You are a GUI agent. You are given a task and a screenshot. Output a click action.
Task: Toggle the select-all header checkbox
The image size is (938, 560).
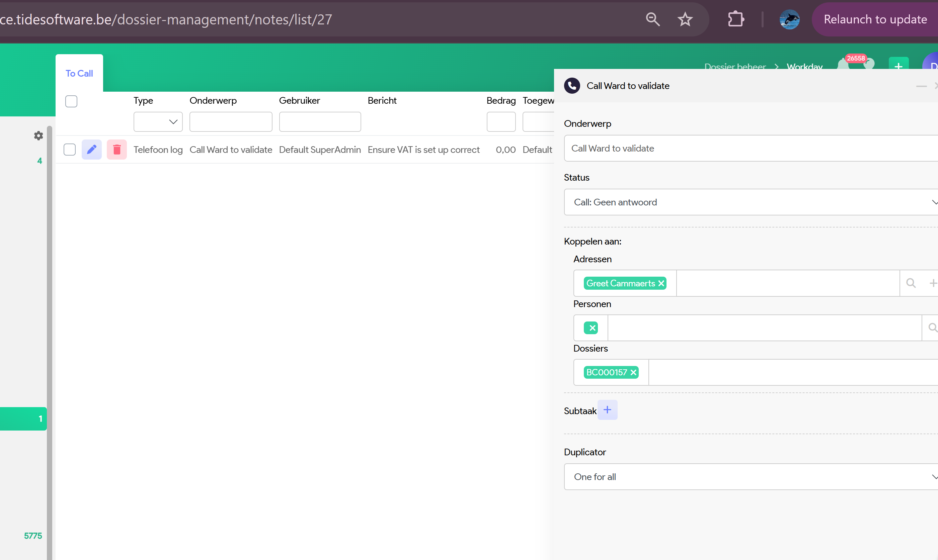(x=71, y=101)
